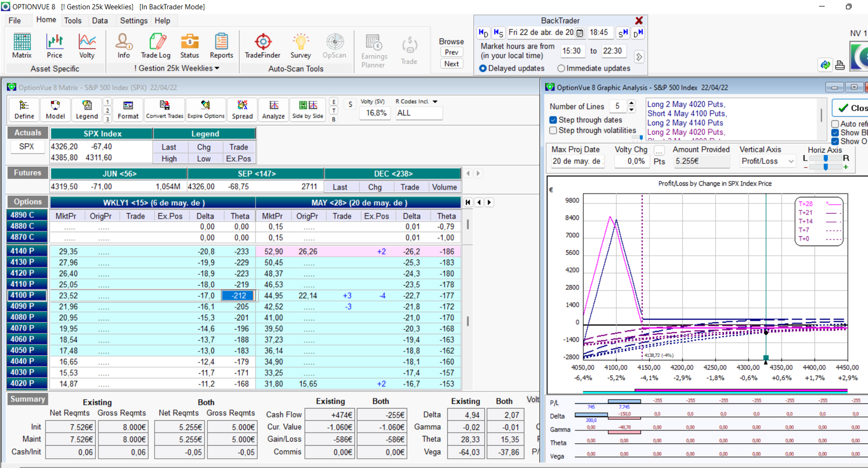This screenshot has height=468, width=868.
Task: Open the Help menu
Action: (162, 21)
